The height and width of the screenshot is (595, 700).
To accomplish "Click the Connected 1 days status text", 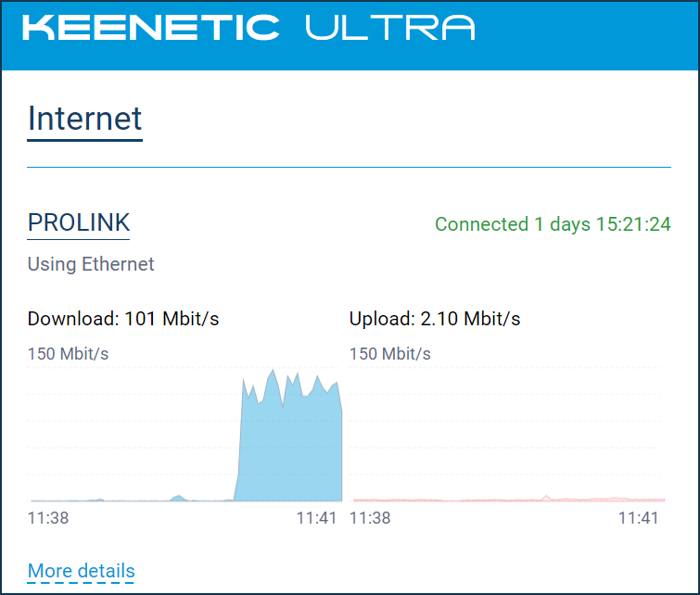I will tap(553, 224).
